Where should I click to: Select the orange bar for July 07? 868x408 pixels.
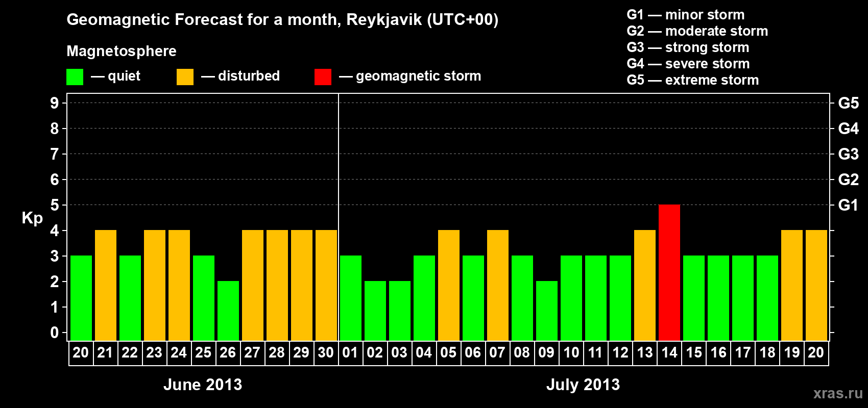point(498,285)
